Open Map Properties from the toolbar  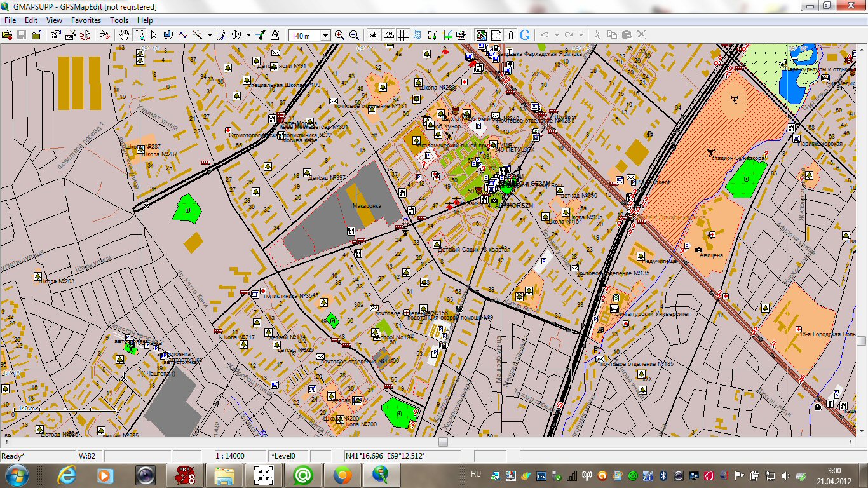click(55, 35)
